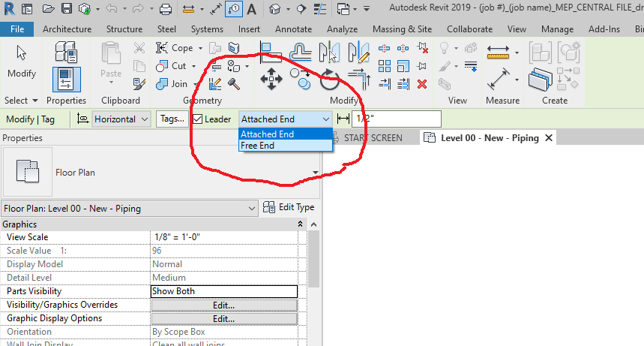Screen dimensions: 644x346
Task: Choose the Offset tool
Action: (300, 53)
